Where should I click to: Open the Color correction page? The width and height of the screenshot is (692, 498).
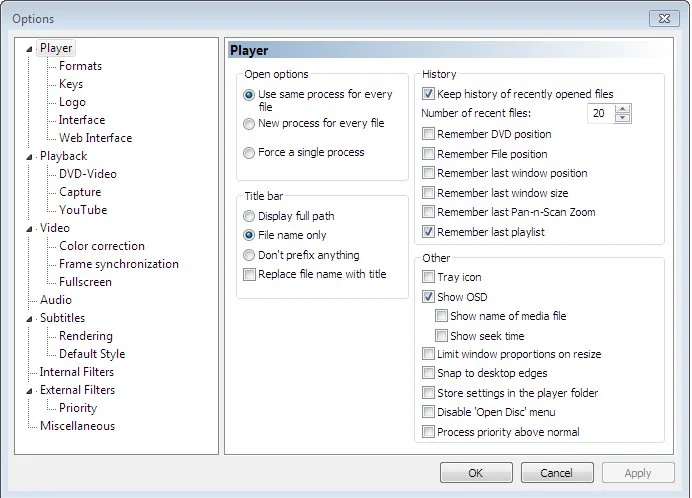pyautogui.click(x=102, y=246)
